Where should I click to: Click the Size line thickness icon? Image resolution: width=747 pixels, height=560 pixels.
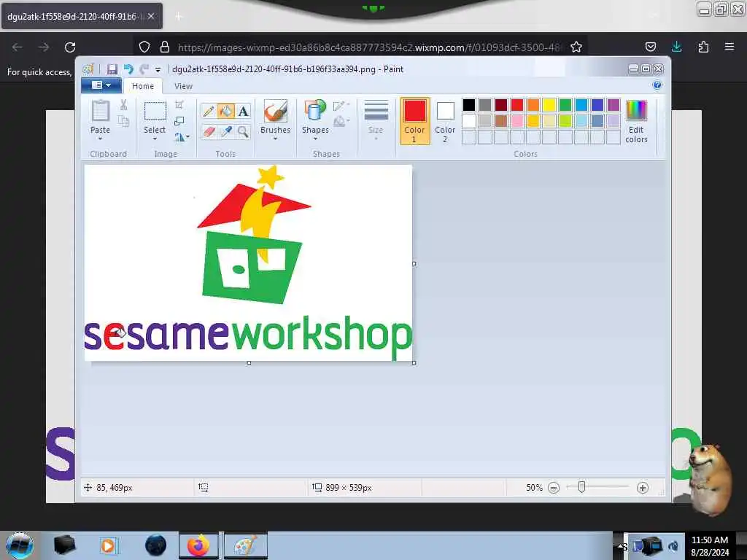point(376,112)
